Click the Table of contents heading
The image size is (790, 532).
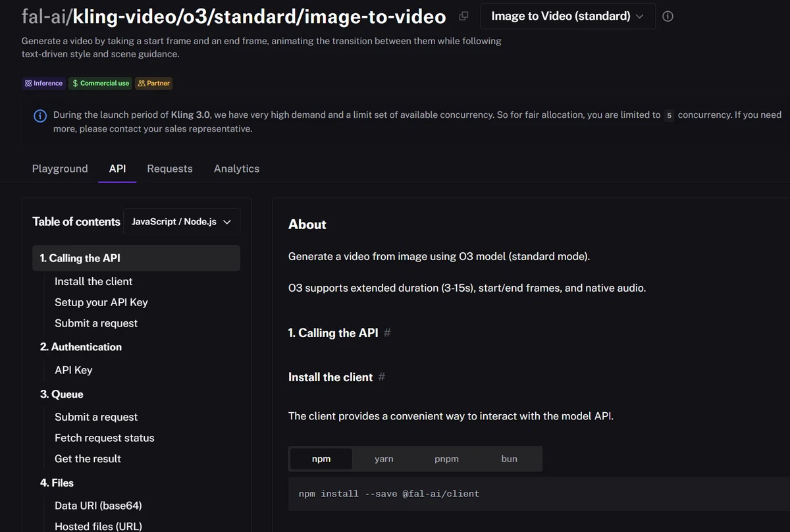point(76,222)
